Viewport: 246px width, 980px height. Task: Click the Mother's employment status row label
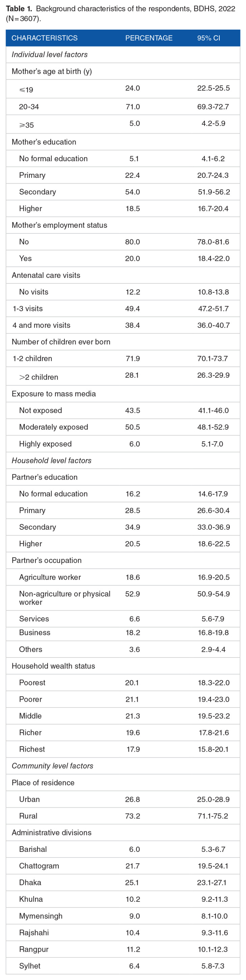59,225
